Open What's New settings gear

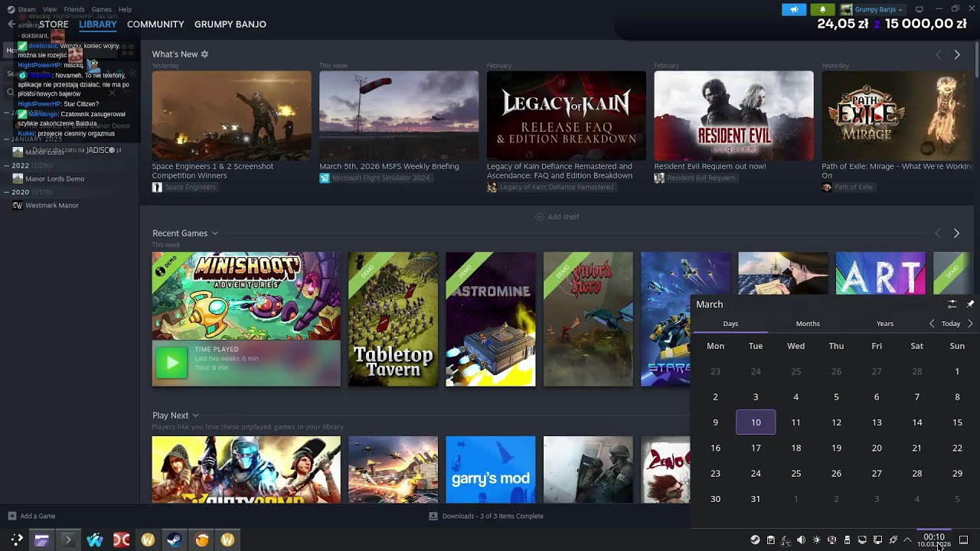coord(204,54)
